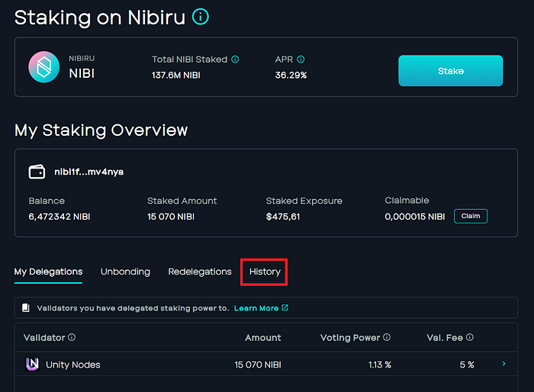This screenshot has width=534, height=392.
Task: Click the Val. Fee column header
Action: coord(445,338)
